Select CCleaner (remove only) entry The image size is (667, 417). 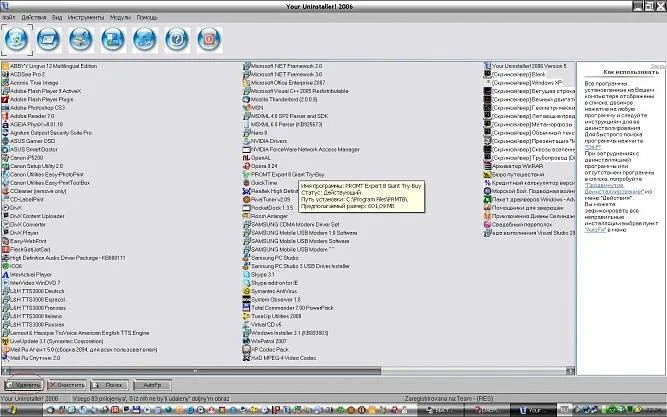pyautogui.click(x=34, y=191)
